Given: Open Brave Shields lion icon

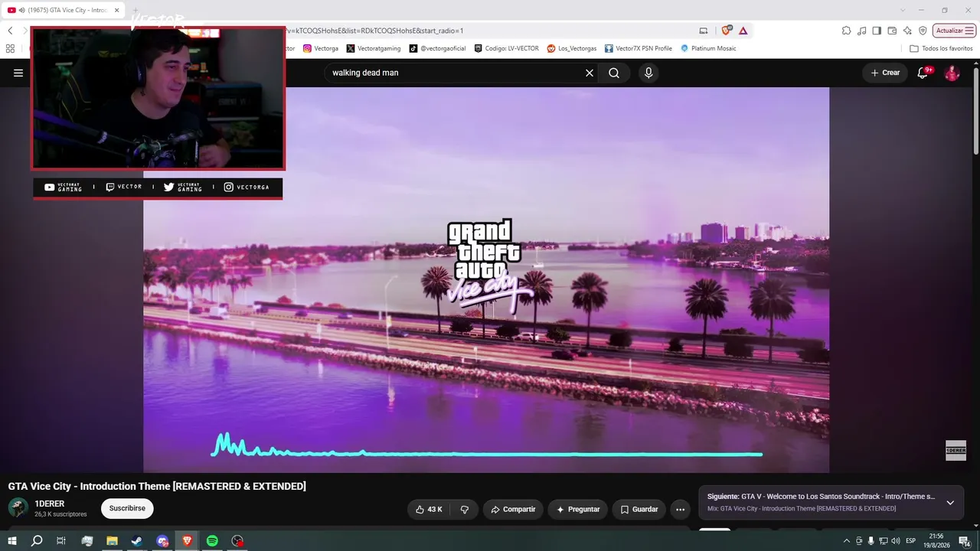Looking at the screenshot, I should tap(726, 31).
